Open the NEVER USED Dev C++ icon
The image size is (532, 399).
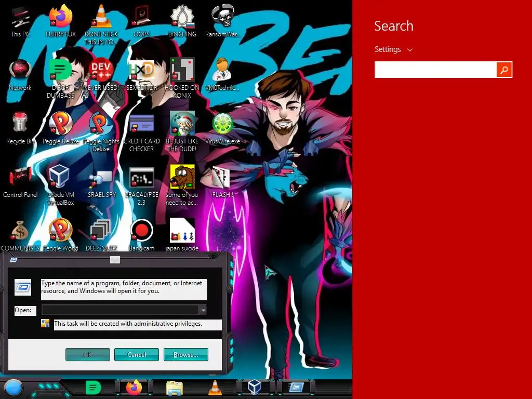point(101,75)
